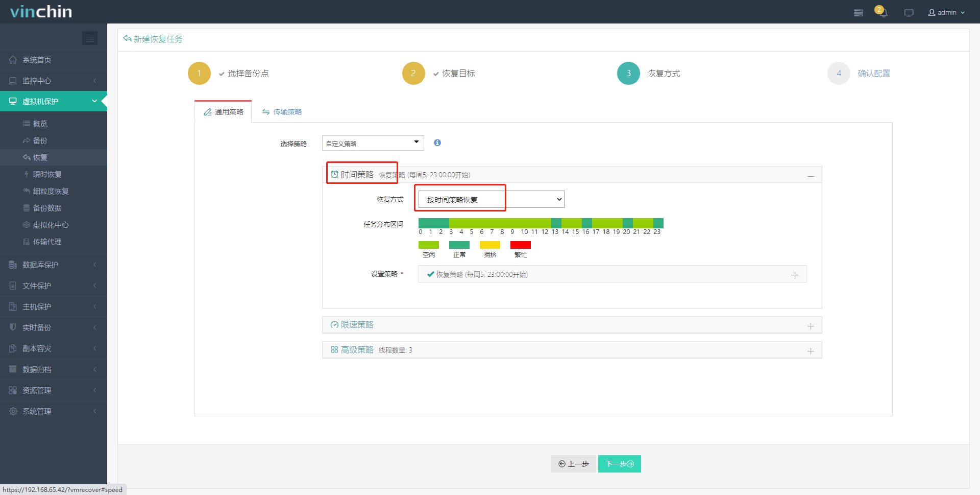Click 上一步 to go back a step

point(573,464)
